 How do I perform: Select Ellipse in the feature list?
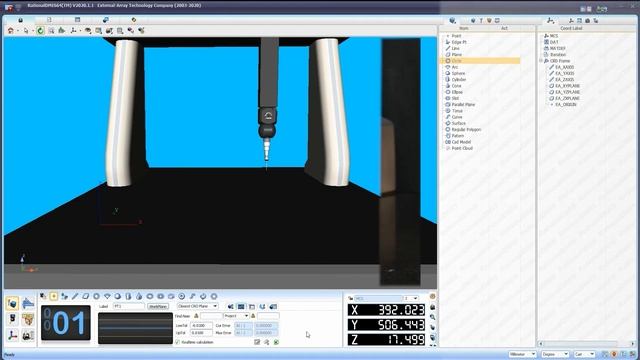click(x=457, y=92)
